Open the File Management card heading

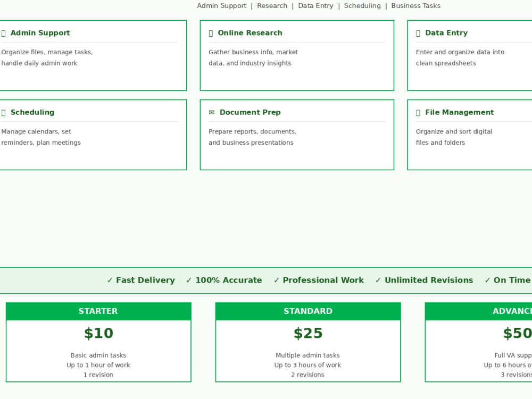(460, 112)
